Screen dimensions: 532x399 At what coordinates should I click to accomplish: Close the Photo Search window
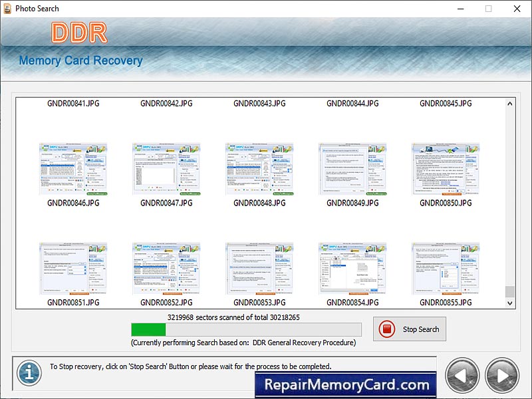(x=517, y=9)
